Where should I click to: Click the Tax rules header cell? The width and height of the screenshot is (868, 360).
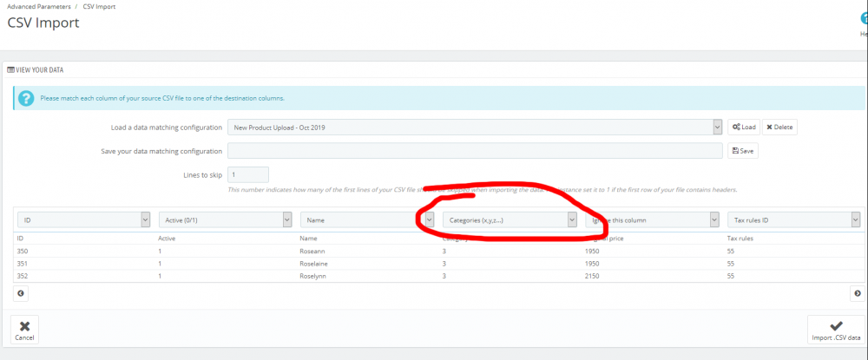(x=740, y=239)
